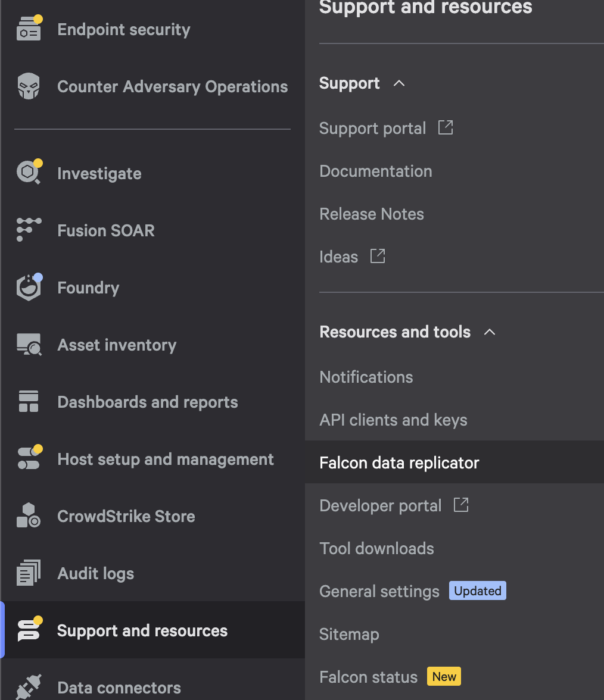604x700 pixels.
Task: Collapse the Resources and tools chevron
Action: 490,332
